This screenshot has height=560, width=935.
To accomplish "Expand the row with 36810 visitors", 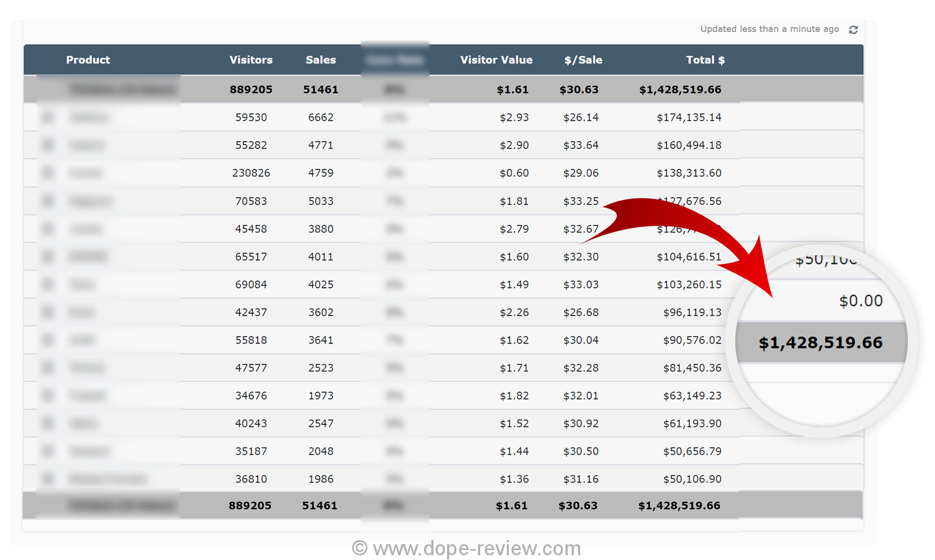I will (x=48, y=479).
